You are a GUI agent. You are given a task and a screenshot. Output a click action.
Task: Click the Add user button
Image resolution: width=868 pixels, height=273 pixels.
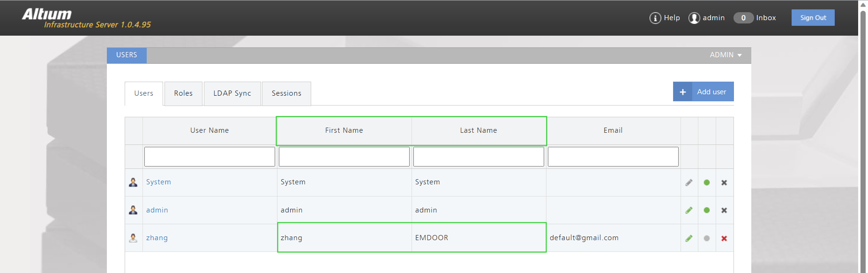click(x=703, y=92)
